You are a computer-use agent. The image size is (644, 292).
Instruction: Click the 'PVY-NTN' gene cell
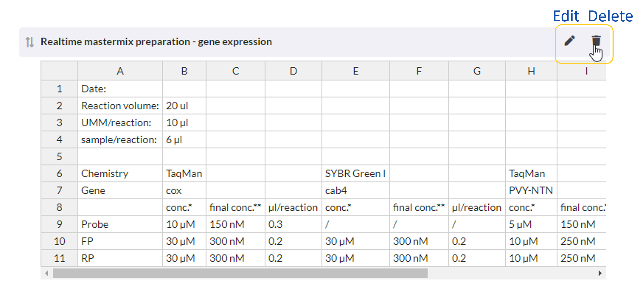click(531, 190)
